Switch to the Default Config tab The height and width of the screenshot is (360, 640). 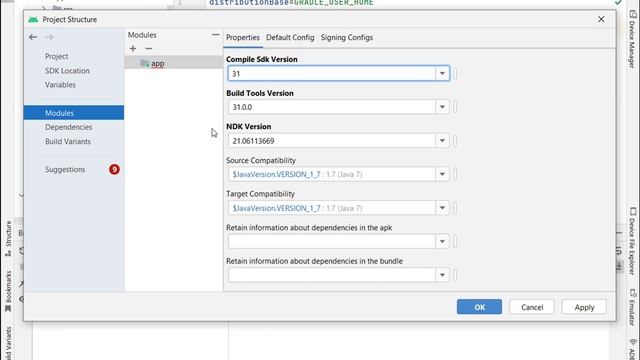coord(290,38)
